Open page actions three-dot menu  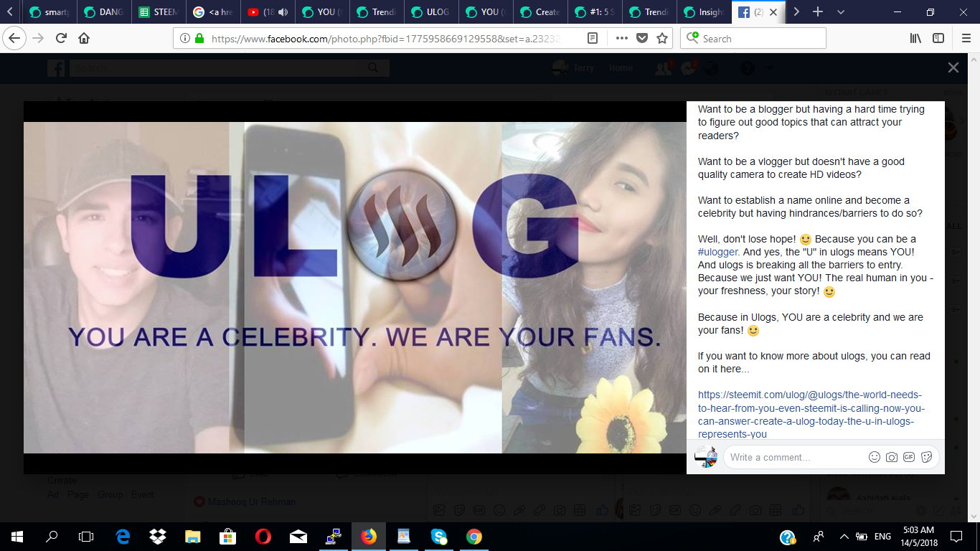[x=621, y=38]
